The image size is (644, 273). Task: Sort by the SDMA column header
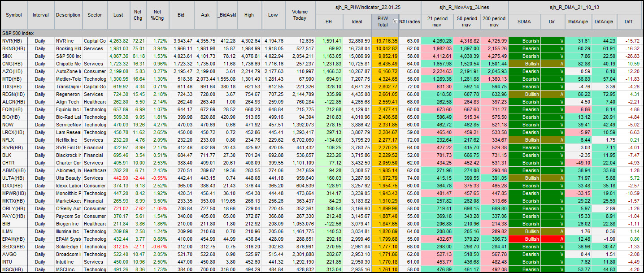[x=524, y=22]
